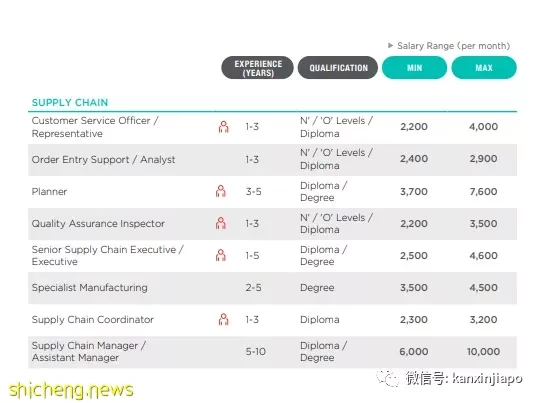This screenshot has height=403, width=540.
Task: Click the Order Entry Support / Analyst row
Action: pos(272,159)
